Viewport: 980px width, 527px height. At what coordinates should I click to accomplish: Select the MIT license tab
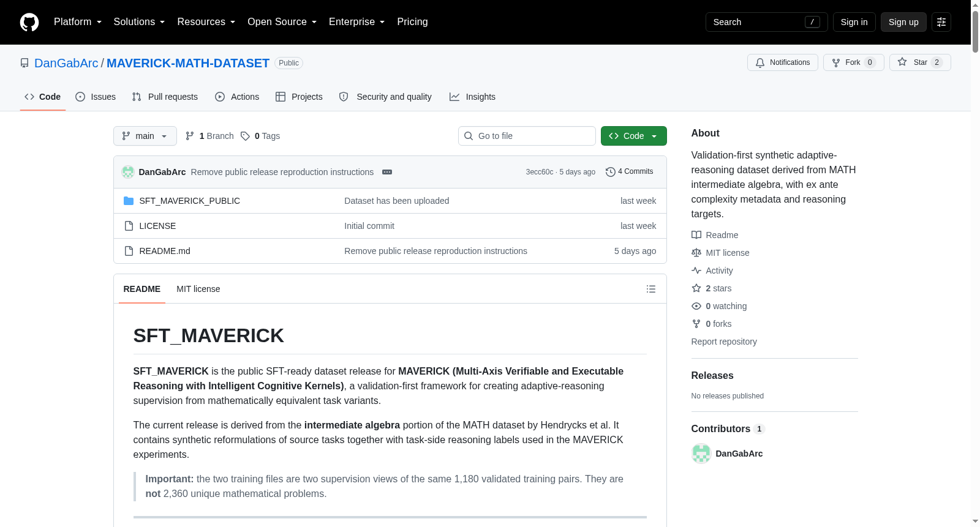tap(198, 289)
